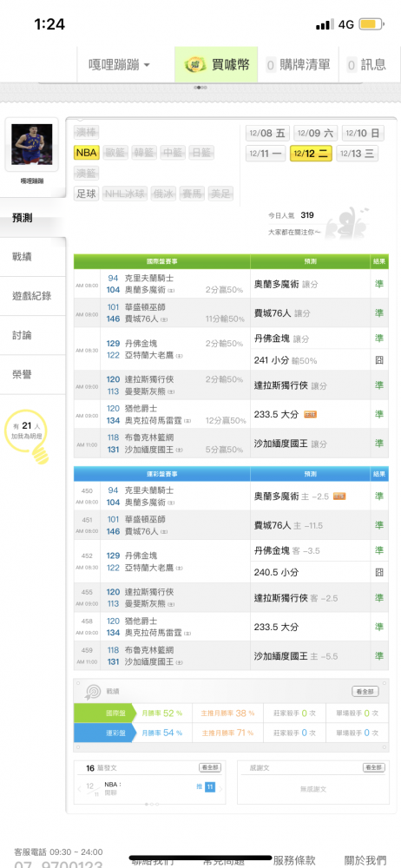Click the 240.5 小分 prediction
401x868 pixels.
pyautogui.click(x=276, y=573)
